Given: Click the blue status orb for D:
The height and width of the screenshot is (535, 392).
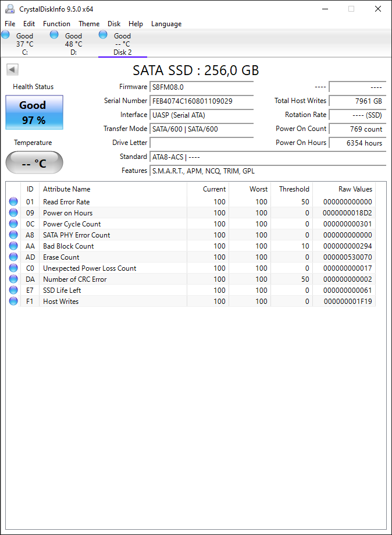Looking at the screenshot, I should [54, 34].
